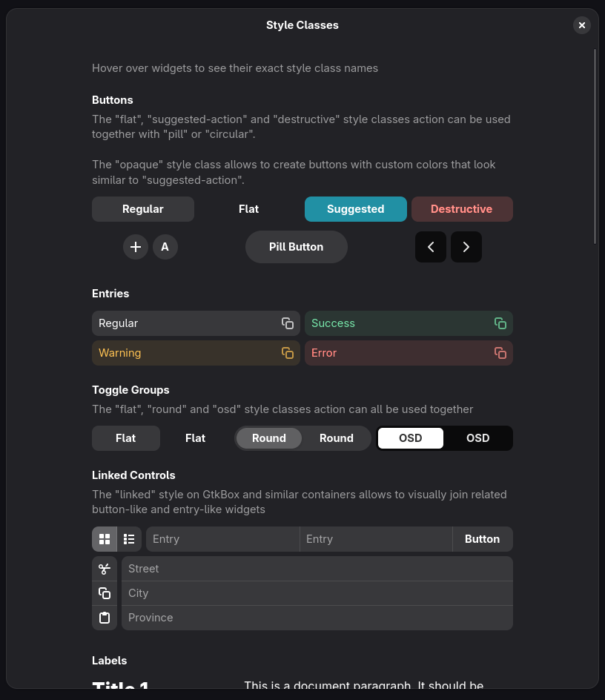Click the previous chevron OSD button

tap(431, 247)
